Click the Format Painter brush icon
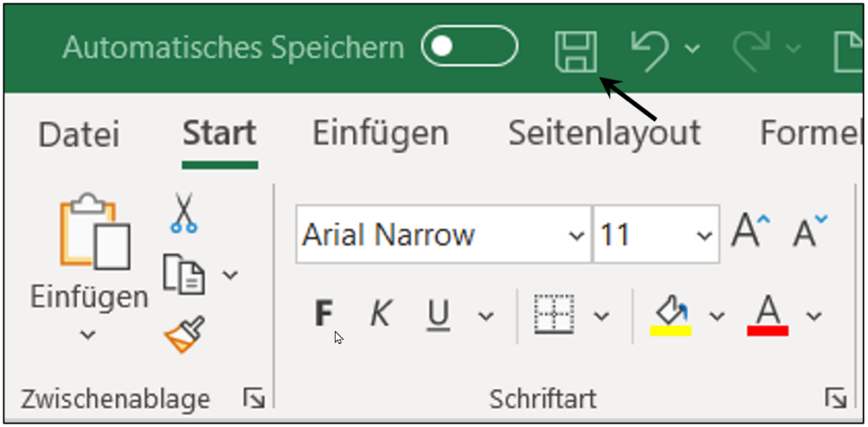Image resolution: width=868 pixels, height=427 pixels. tap(184, 334)
